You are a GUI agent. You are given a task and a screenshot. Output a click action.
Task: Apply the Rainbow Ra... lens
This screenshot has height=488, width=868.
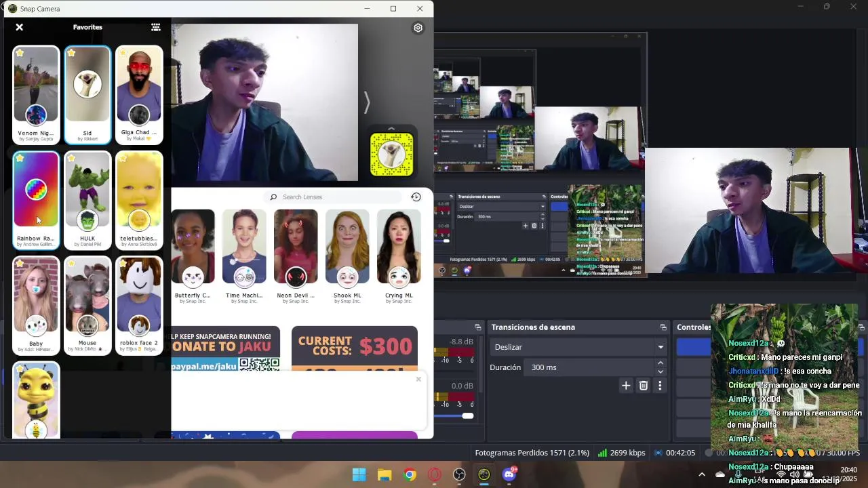coord(36,200)
